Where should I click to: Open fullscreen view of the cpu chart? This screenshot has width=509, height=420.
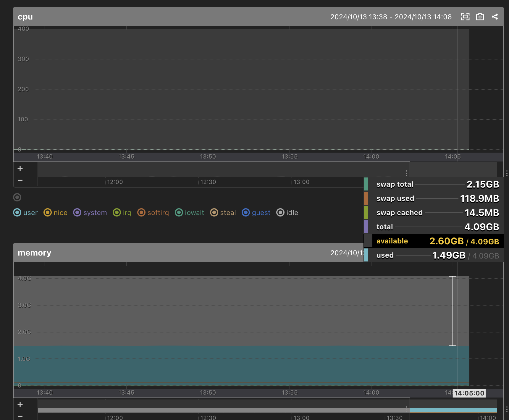point(465,17)
